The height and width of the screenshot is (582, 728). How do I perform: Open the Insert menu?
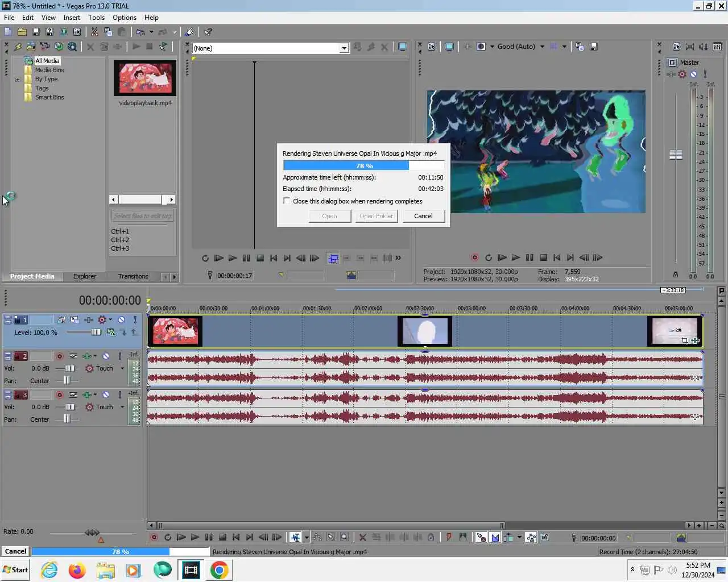click(x=72, y=18)
